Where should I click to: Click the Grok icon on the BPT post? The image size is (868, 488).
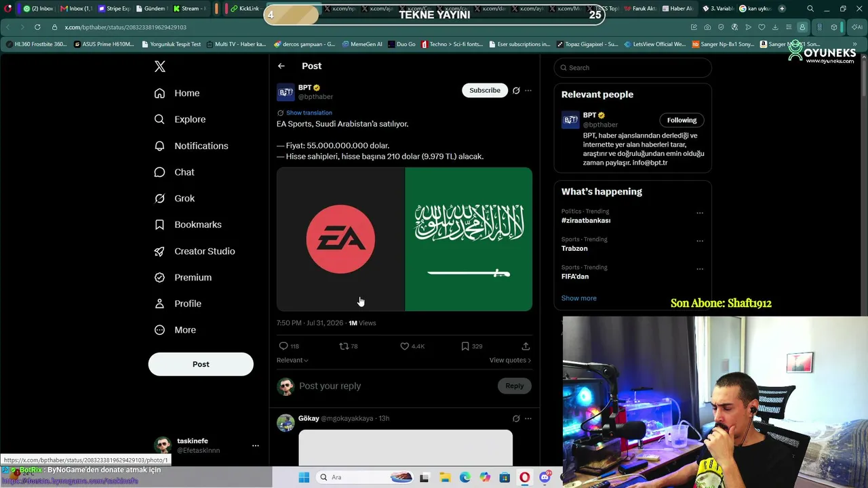point(516,90)
